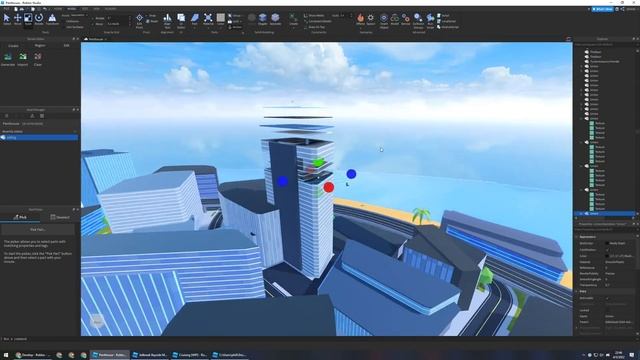Click the BrickColor swatch in Properties

click(x=607, y=243)
